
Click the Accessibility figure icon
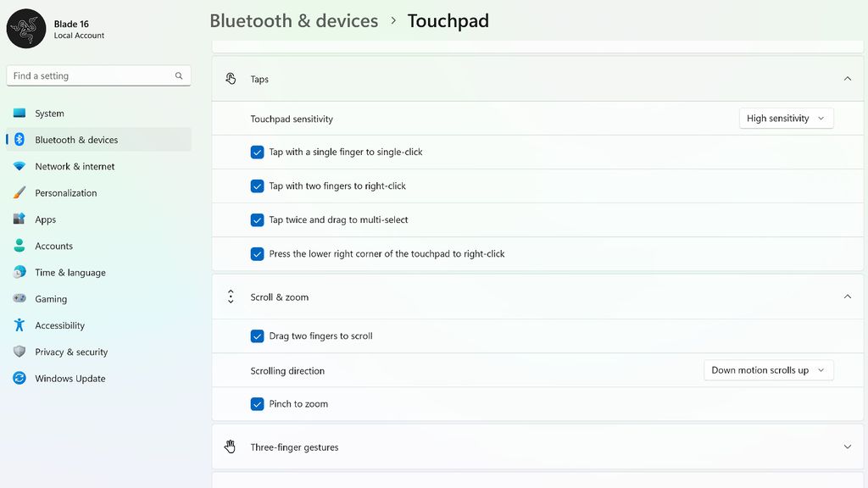tap(19, 324)
